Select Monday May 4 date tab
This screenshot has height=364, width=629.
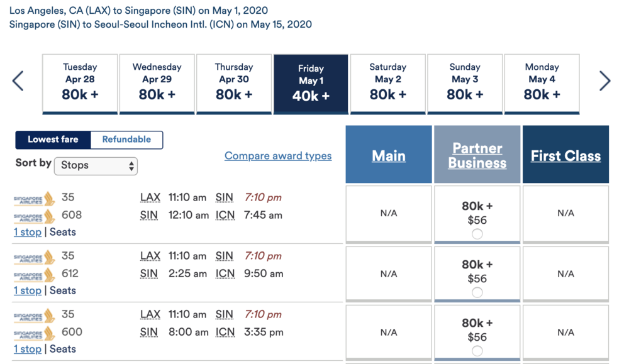click(542, 83)
